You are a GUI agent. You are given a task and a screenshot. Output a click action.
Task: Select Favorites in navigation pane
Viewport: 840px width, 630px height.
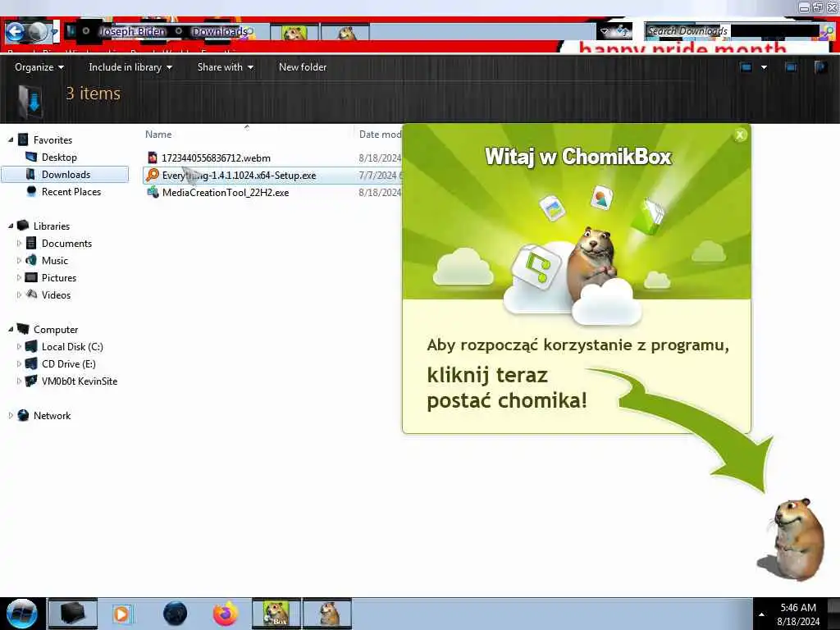click(52, 139)
